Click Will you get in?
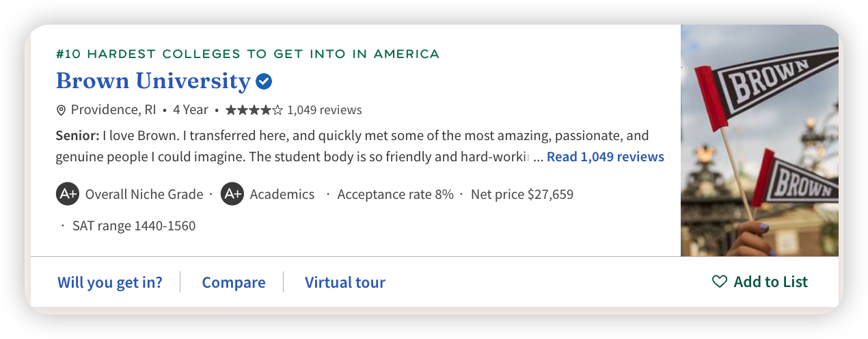Screen dimensions: 868x339 pyautogui.click(x=110, y=282)
